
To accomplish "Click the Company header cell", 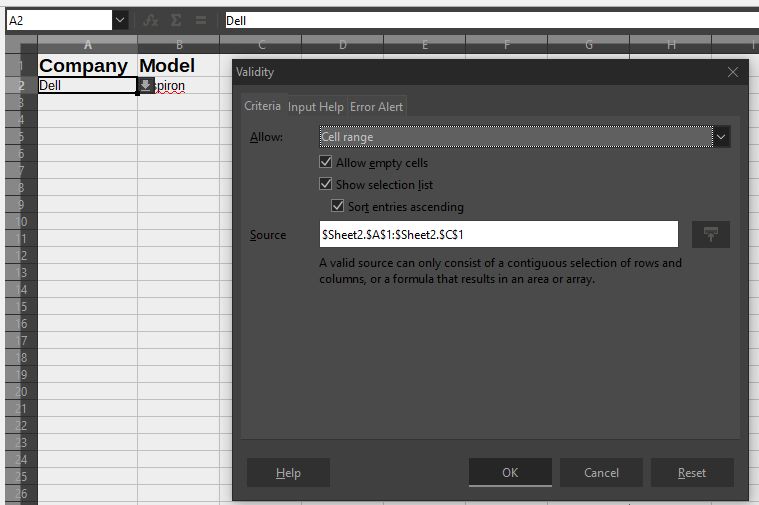I will (x=88, y=65).
